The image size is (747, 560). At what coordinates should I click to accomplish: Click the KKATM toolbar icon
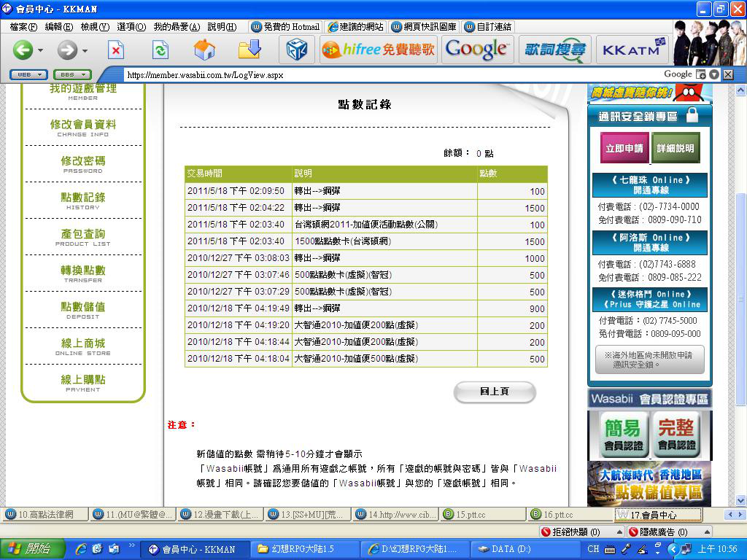point(631,50)
